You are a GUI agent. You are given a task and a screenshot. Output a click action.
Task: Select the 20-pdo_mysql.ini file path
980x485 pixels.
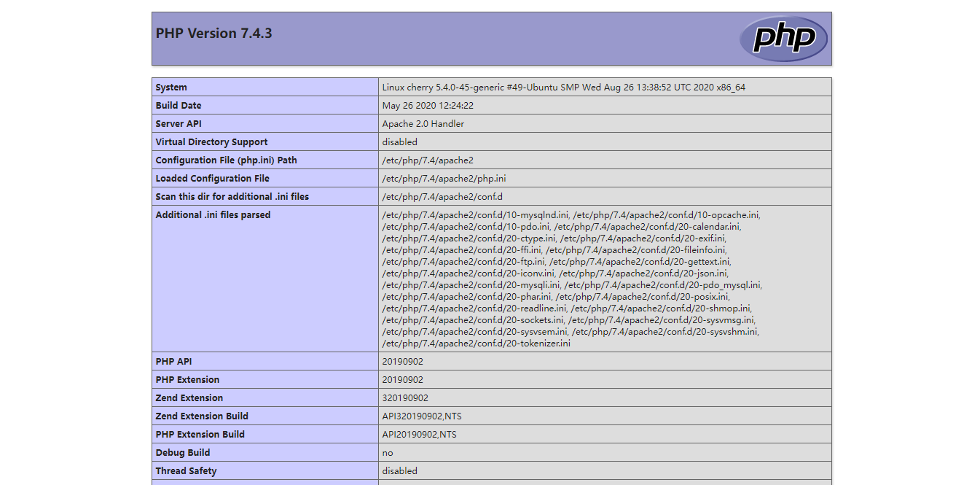(664, 285)
